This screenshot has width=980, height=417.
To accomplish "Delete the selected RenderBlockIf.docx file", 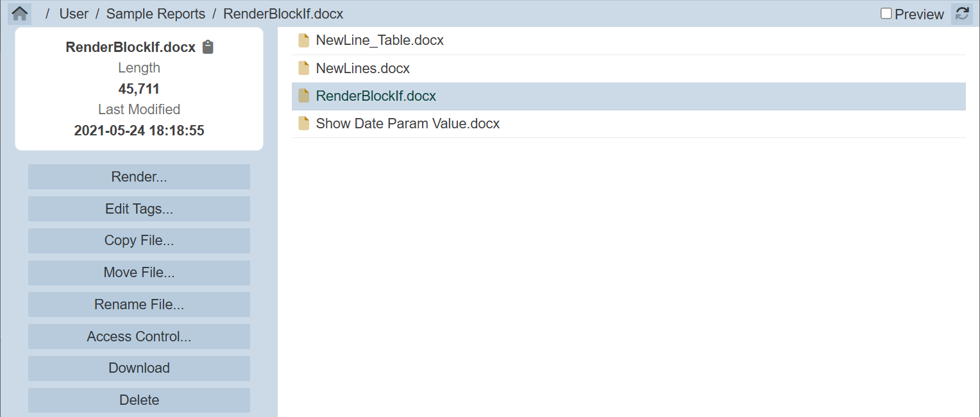I will [x=139, y=400].
